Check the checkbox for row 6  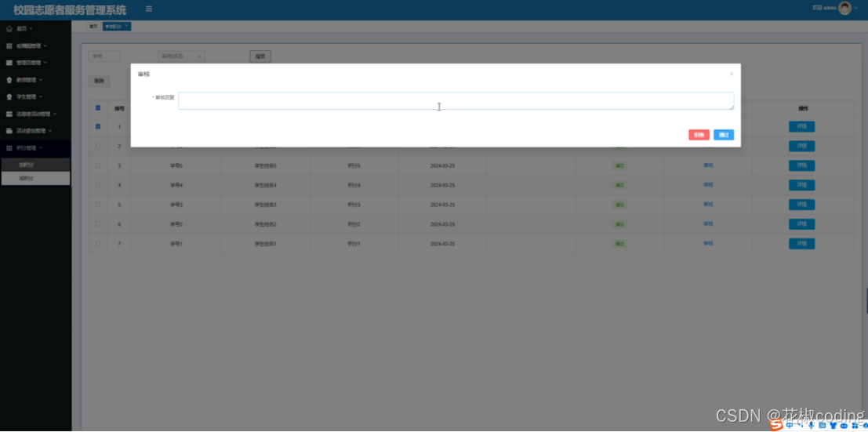click(98, 223)
